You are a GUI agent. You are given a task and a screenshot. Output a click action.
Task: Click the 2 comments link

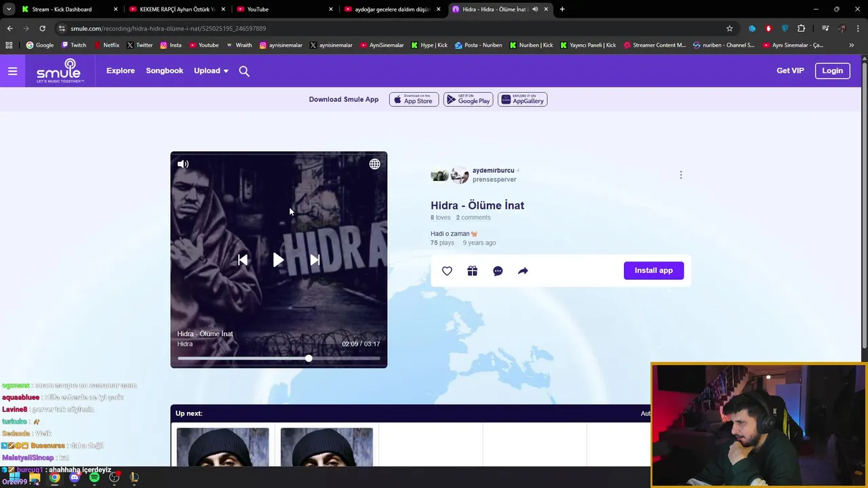tap(473, 218)
